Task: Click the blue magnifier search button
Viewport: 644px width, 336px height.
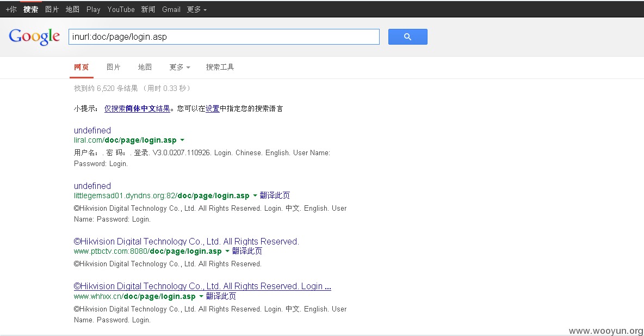Action: (x=407, y=36)
